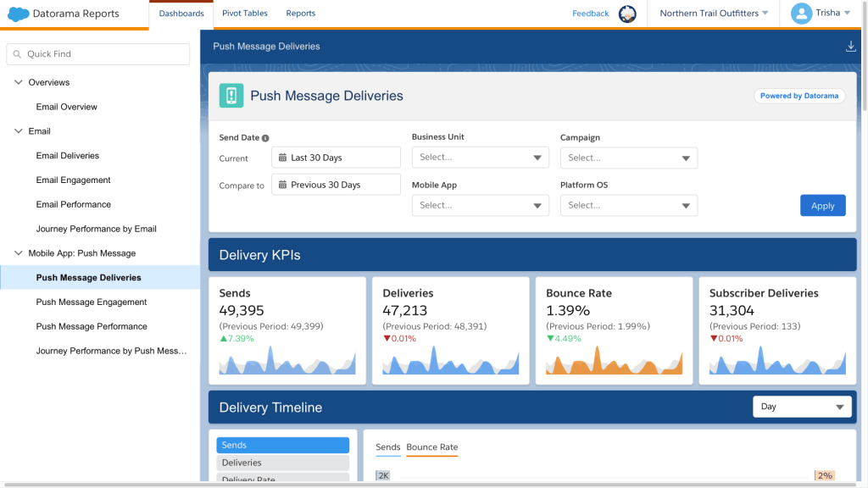
Task: Switch to the Pivot Tables tab
Action: click(244, 14)
